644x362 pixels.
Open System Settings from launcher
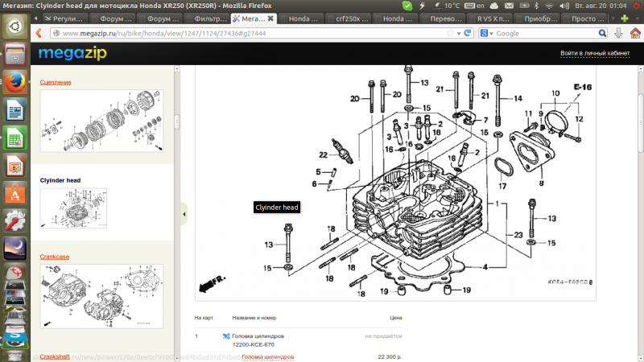[x=14, y=221]
